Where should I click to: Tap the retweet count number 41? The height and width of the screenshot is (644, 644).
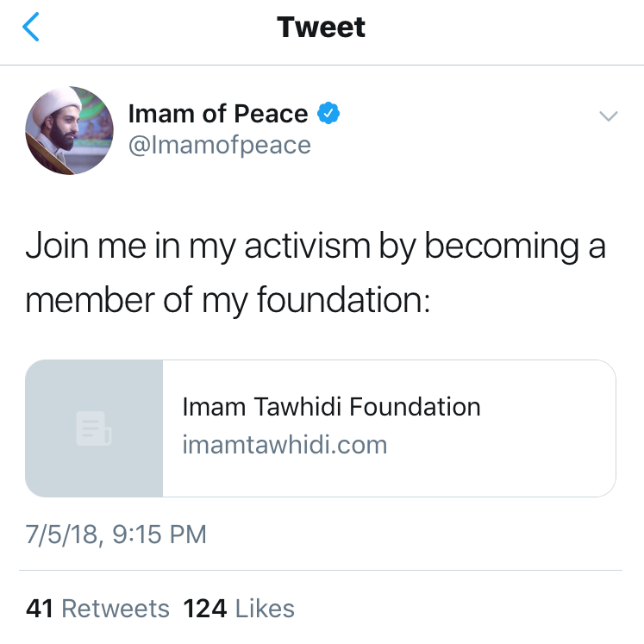(x=41, y=609)
